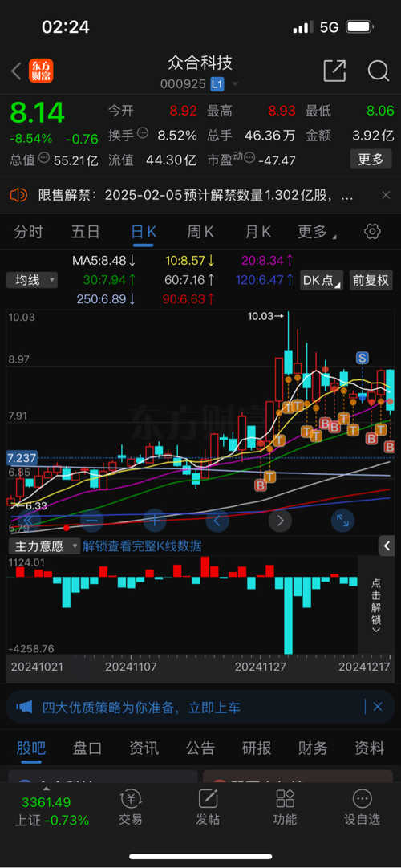Open the 功能 functions icon

point(285,807)
